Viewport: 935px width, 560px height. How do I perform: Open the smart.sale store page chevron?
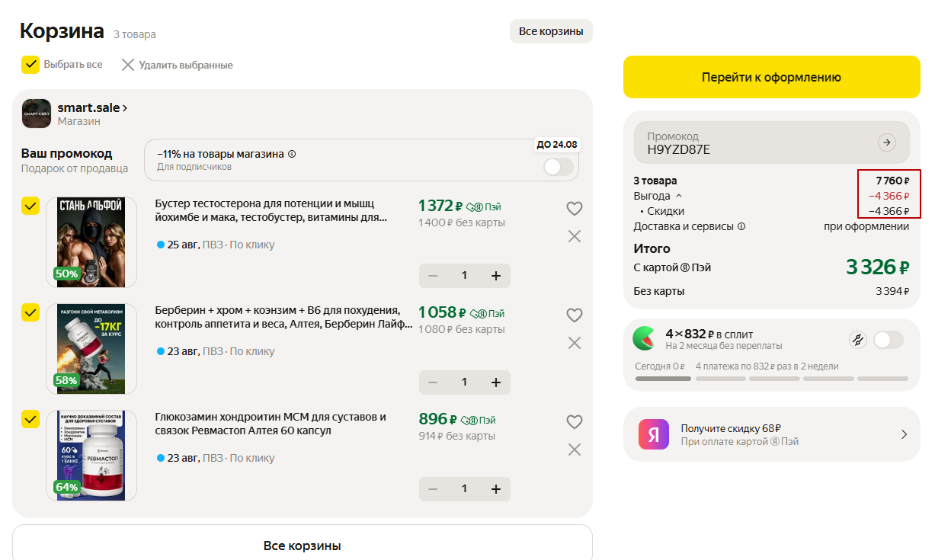click(x=125, y=108)
